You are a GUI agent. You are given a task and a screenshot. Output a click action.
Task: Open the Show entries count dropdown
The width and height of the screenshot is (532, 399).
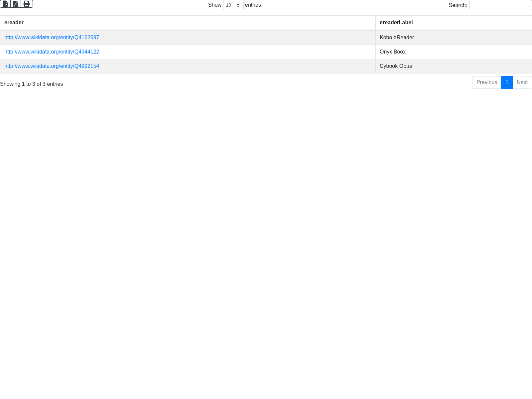233,5
